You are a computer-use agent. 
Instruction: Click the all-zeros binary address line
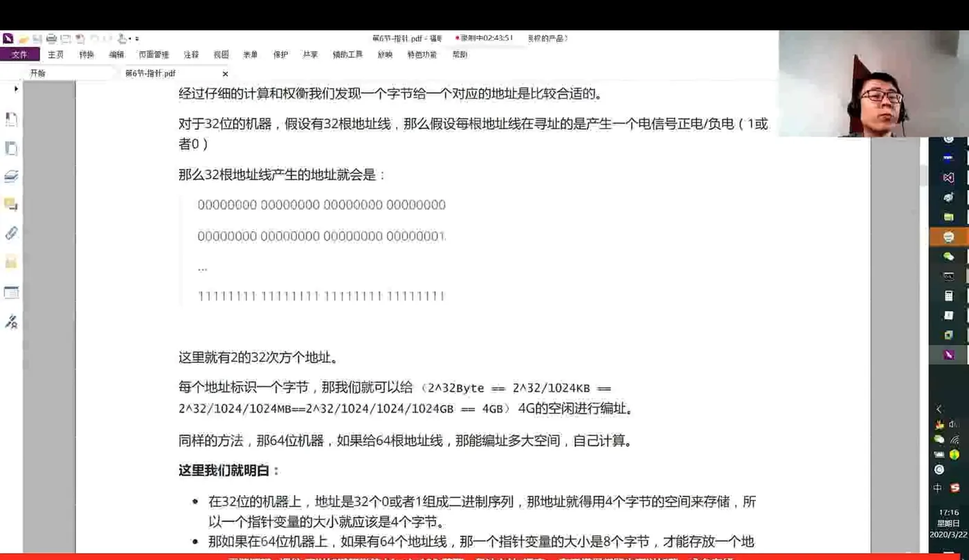[x=321, y=205]
